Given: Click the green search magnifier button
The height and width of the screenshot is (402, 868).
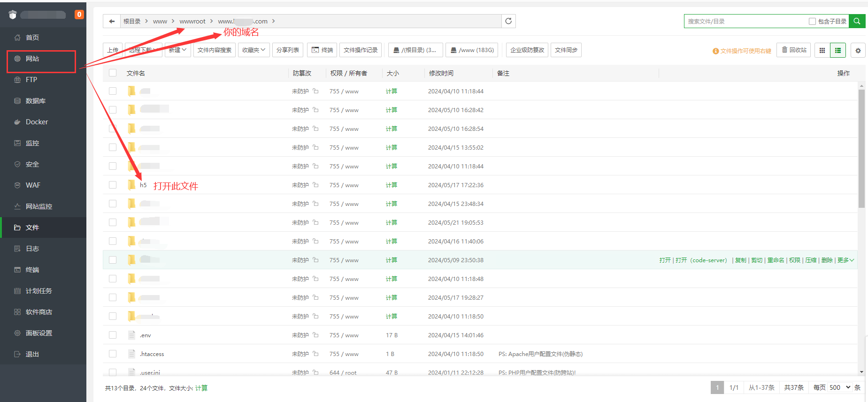Looking at the screenshot, I should 857,21.
